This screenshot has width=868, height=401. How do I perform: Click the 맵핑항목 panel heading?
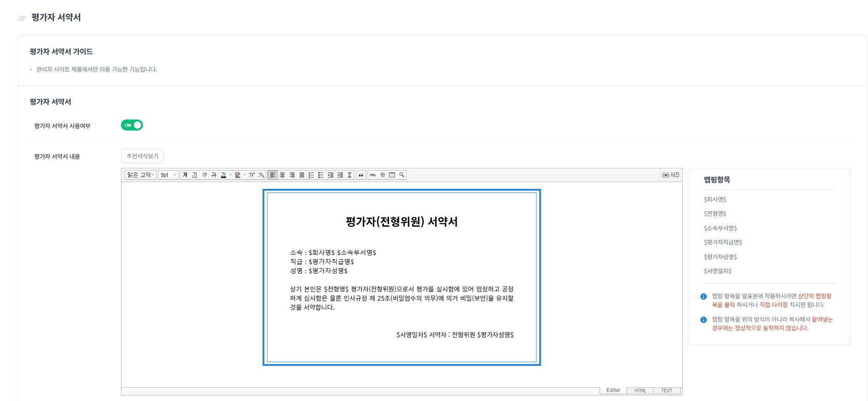(x=717, y=180)
